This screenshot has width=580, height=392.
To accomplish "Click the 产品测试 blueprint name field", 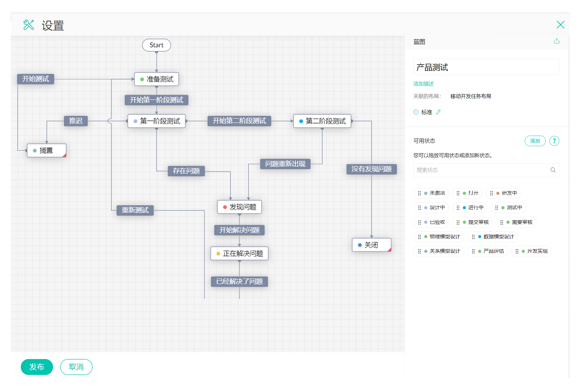I will (486, 67).
